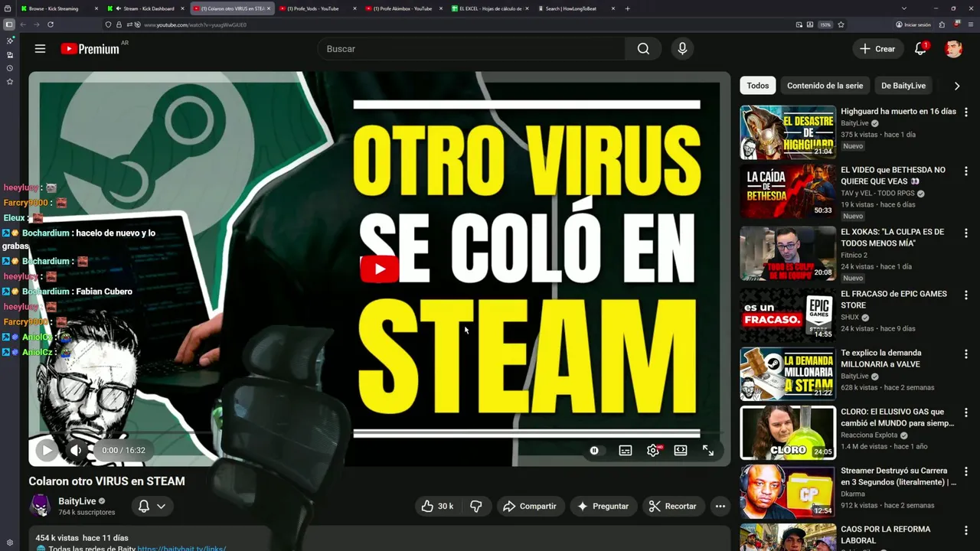Open browser extensions icon
Image resolution: width=980 pixels, height=551 pixels.
point(942,24)
